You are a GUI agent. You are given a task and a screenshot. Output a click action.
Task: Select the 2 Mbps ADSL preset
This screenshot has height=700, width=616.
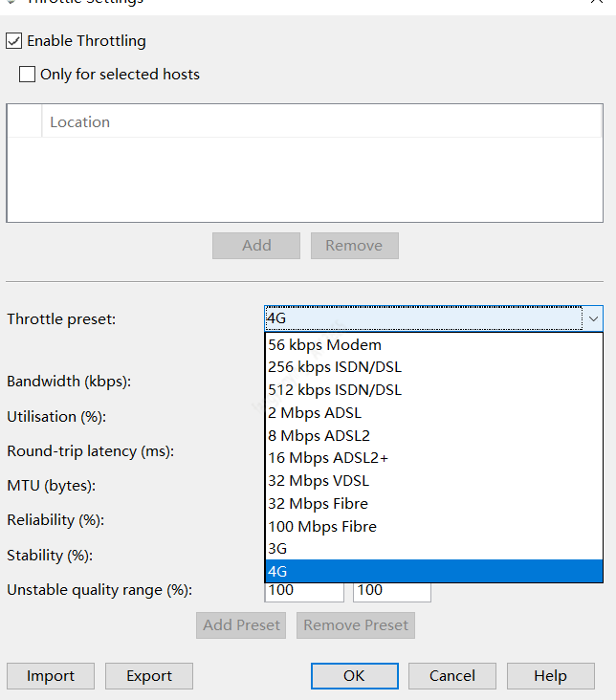click(433, 412)
